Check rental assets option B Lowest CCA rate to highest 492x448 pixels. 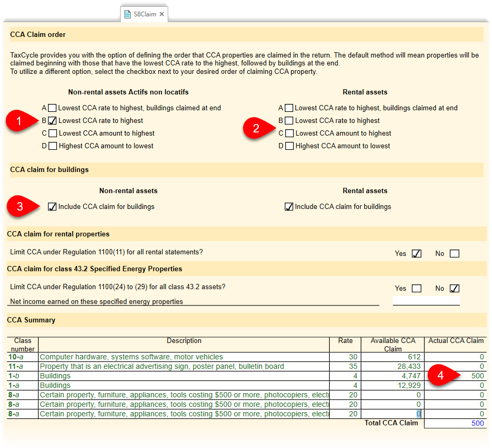289,121
